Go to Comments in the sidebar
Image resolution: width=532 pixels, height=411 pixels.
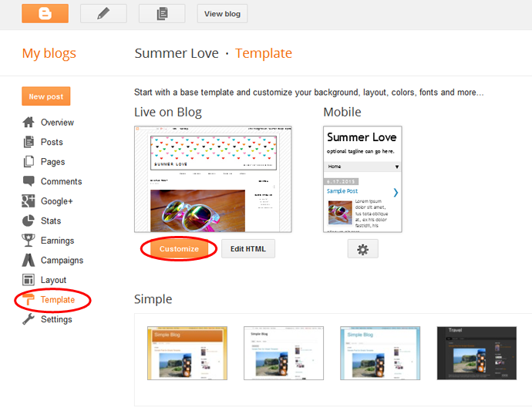click(x=61, y=182)
